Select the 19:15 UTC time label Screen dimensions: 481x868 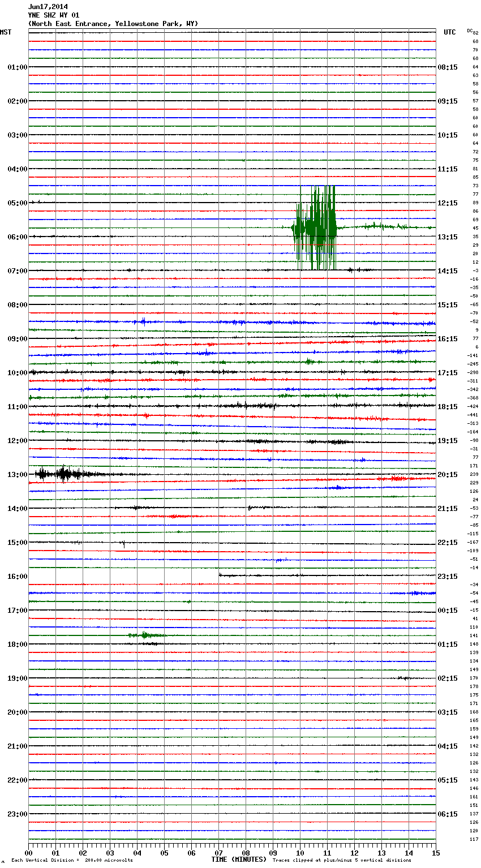(448, 441)
